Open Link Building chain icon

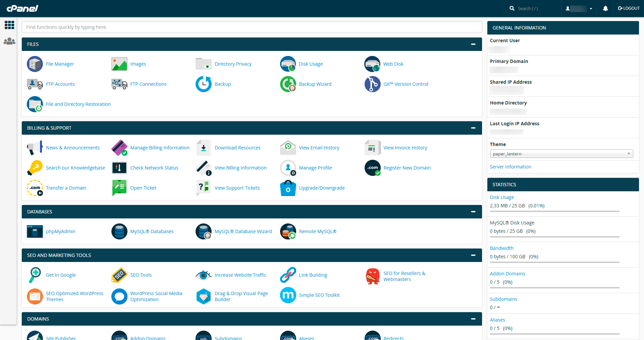[x=288, y=275]
